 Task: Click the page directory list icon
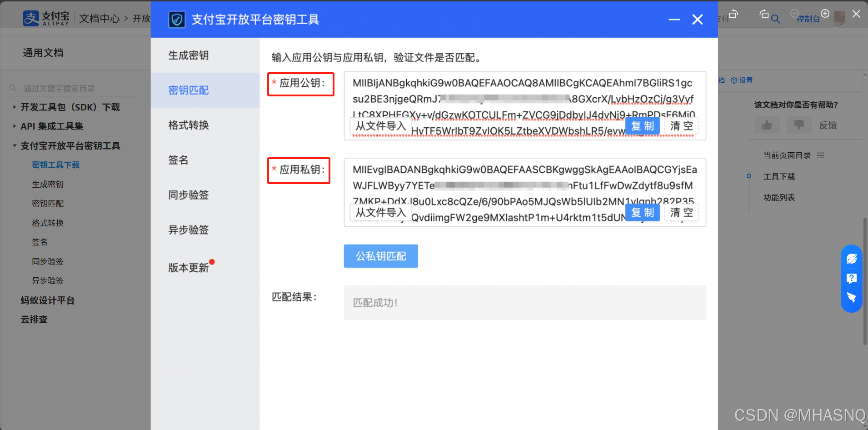coord(820,155)
